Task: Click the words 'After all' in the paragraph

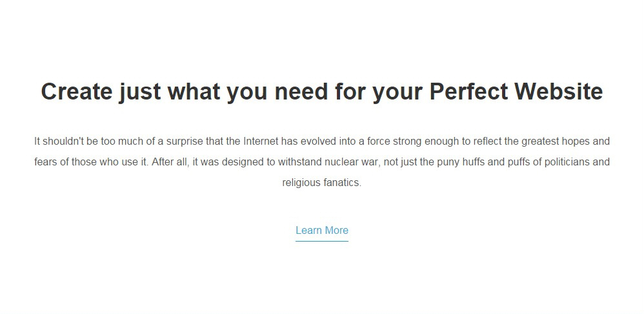Action: [170, 162]
